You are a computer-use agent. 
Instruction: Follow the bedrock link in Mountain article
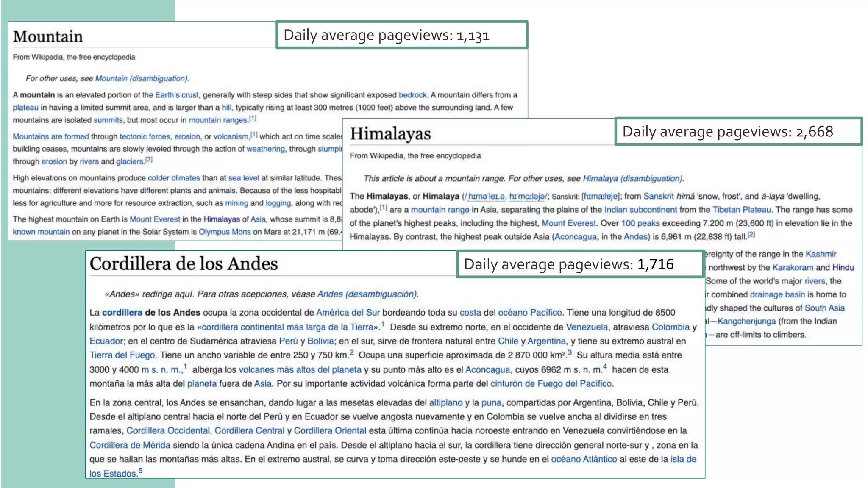(413, 95)
